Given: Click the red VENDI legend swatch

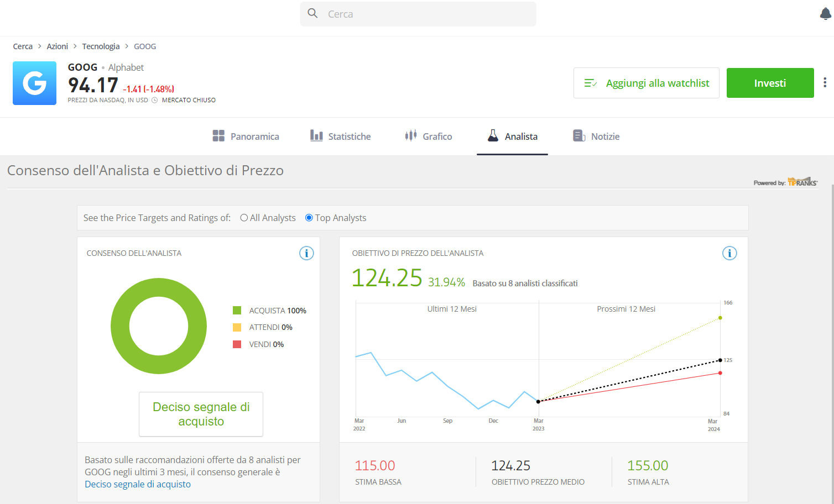Looking at the screenshot, I should tap(237, 344).
